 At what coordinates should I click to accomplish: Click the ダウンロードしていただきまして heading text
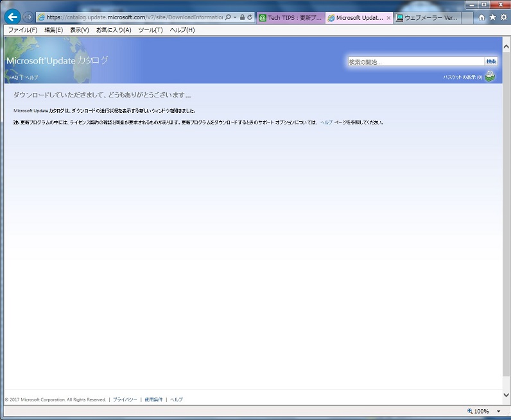[x=102, y=95]
